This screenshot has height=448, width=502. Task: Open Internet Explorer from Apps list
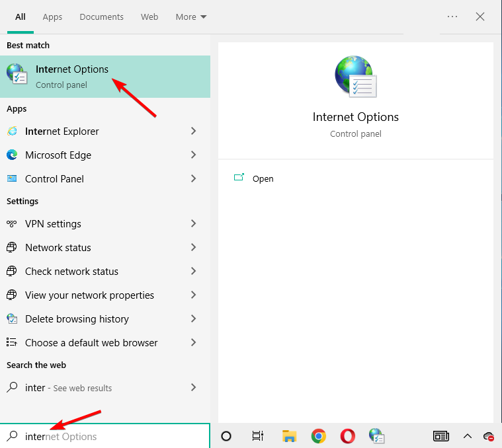pyautogui.click(x=105, y=131)
